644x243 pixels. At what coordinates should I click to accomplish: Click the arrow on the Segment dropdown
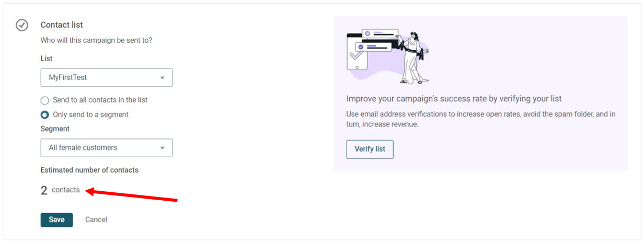163,148
